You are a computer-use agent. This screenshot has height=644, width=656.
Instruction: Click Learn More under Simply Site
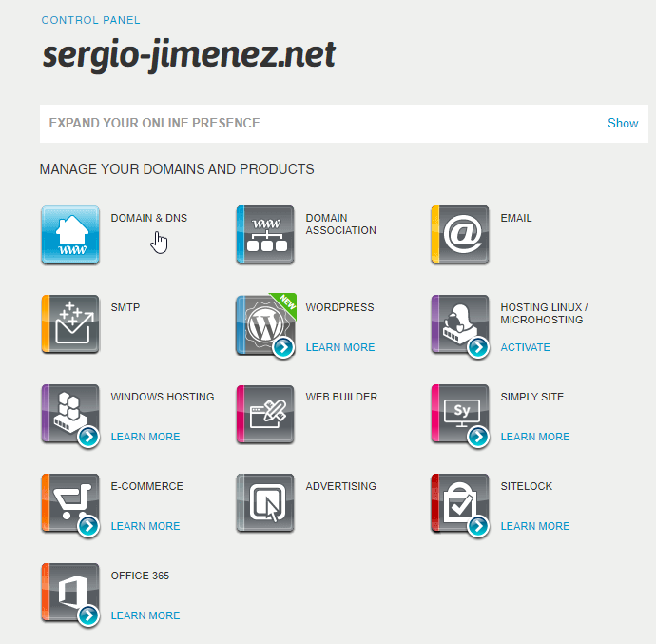[x=535, y=437]
